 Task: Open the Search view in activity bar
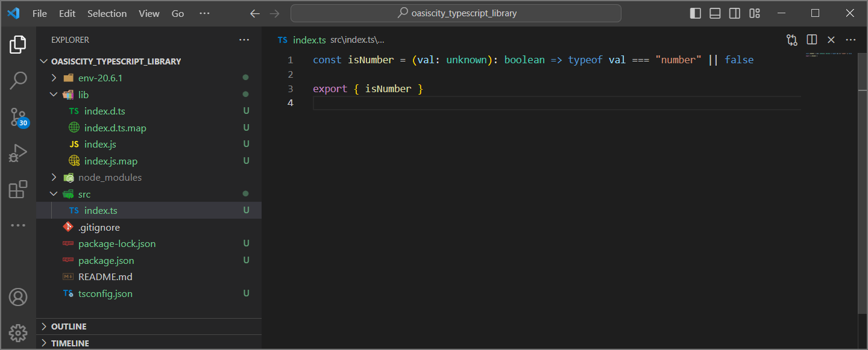[x=18, y=80]
